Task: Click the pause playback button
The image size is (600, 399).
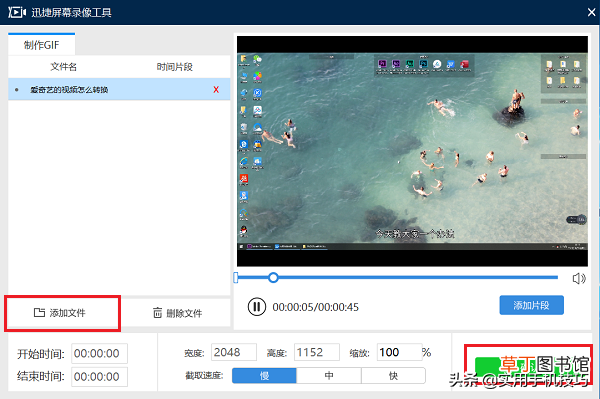Action: [x=256, y=307]
